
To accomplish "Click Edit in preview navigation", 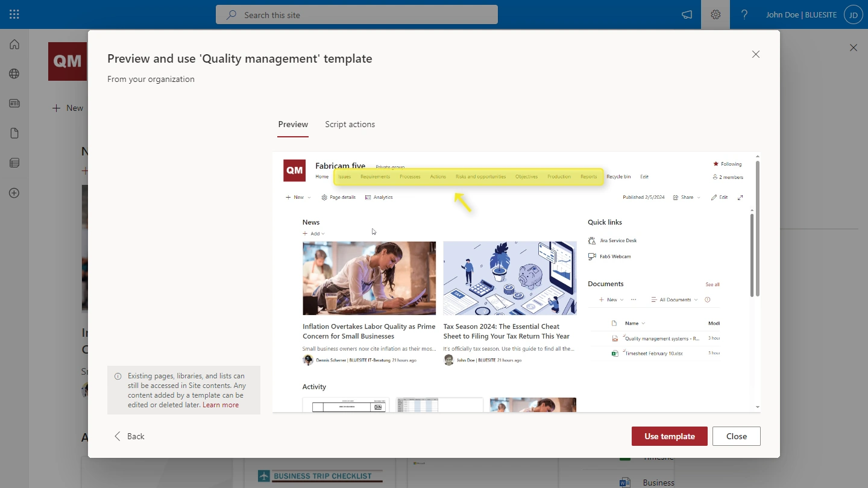I will (x=644, y=177).
